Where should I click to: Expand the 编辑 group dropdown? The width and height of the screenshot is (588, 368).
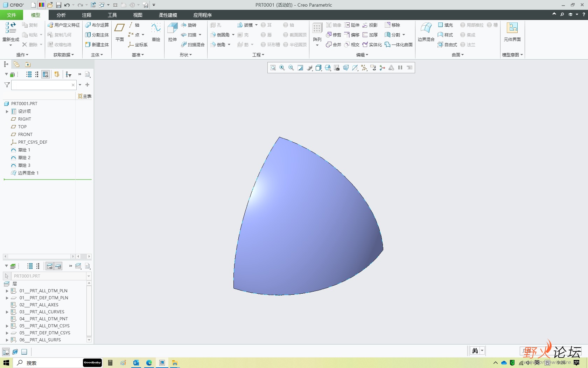tap(362, 55)
